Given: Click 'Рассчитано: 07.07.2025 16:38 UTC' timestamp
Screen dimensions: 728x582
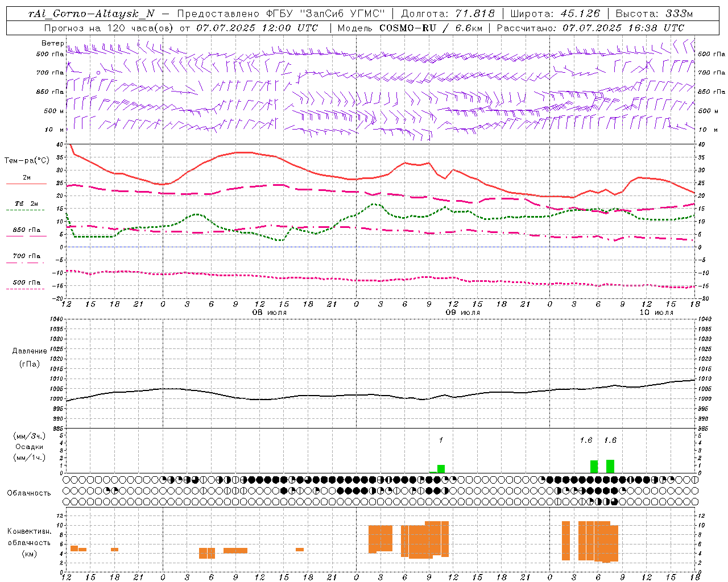Looking at the screenshot, I should (590, 28).
